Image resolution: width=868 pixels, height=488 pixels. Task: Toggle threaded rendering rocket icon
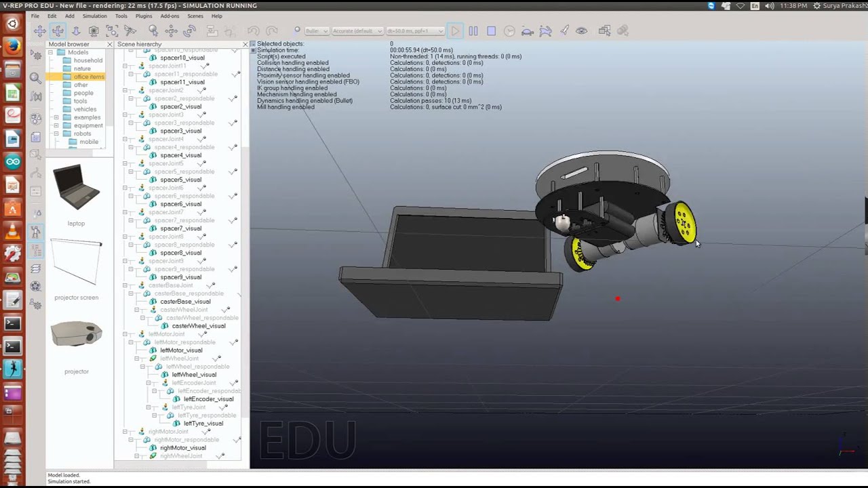pyautogui.click(x=564, y=30)
